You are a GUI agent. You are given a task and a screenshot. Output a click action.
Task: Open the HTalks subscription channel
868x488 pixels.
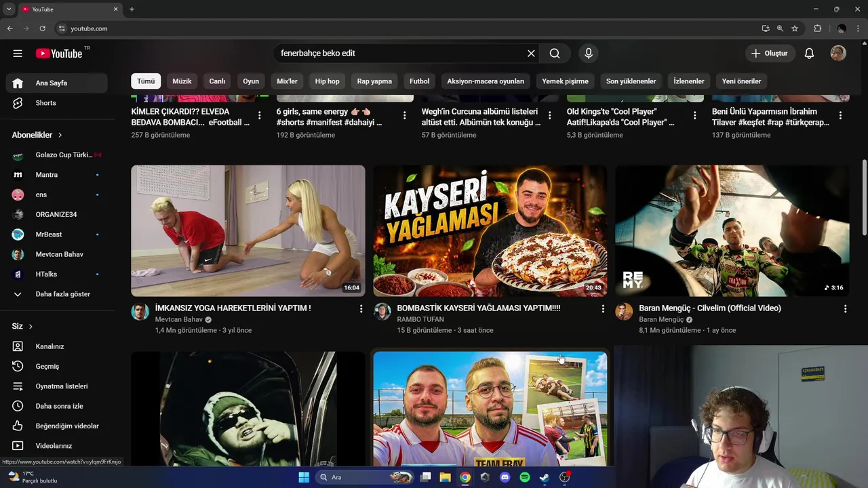click(x=57, y=274)
